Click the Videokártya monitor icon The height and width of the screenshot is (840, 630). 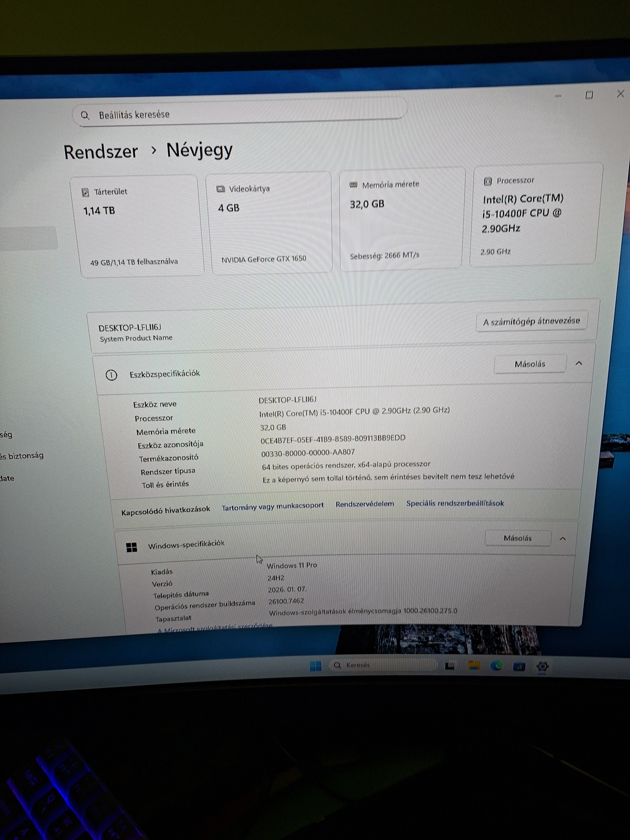[221, 189]
